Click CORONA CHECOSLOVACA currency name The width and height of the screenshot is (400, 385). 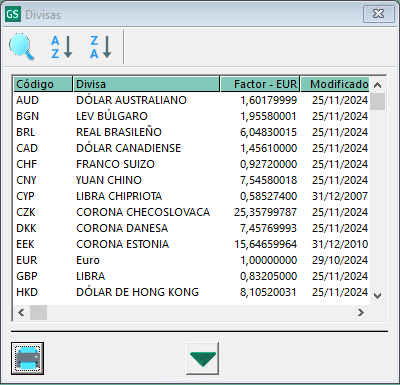click(143, 212)
